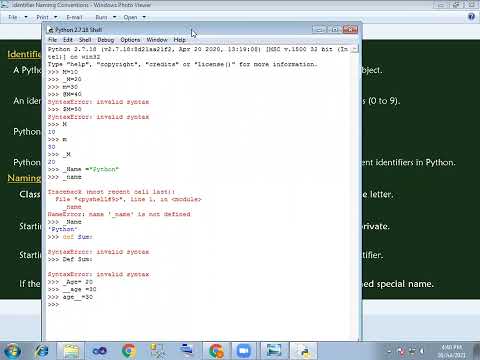Maximize the Python Shell window
Viewport: 480px width, 360px height.
[334, 30]
